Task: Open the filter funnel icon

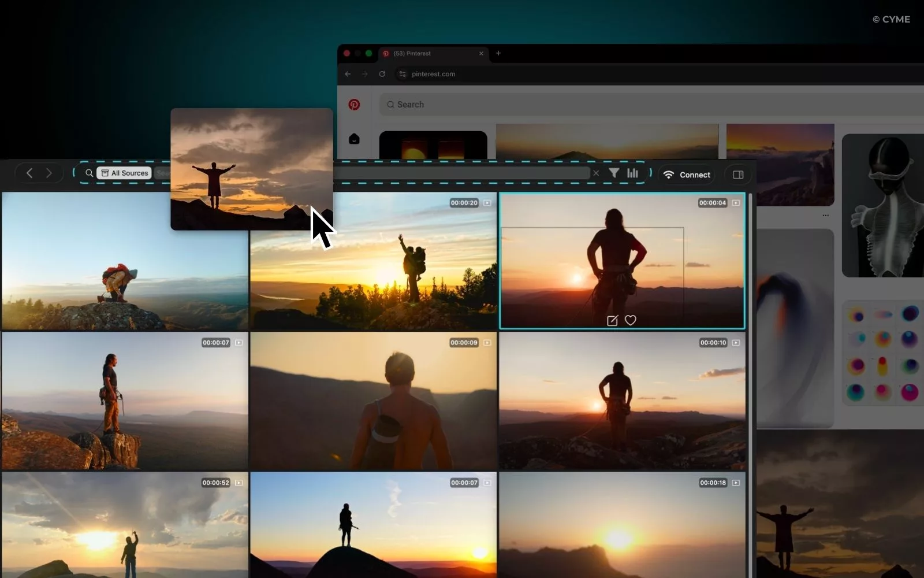Action: [613, 172]
